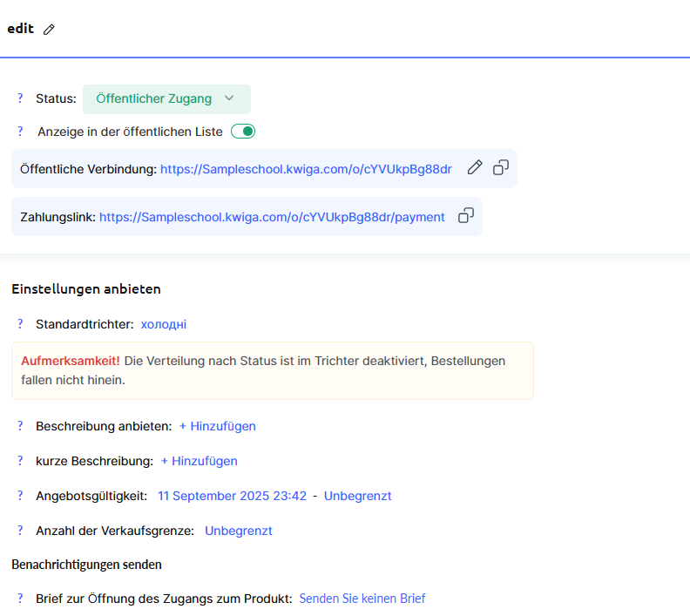Viewport: 690px width, 616px height.
Task: Select the холодні funnel link
Action: pyautogui.click(x=164, y=324)
